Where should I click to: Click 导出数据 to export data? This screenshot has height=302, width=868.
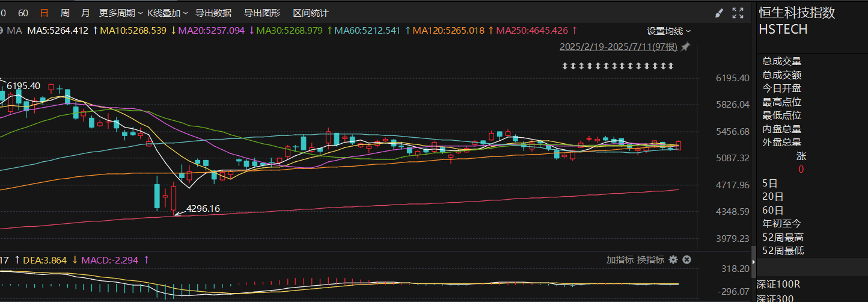[x=213, y=13]
